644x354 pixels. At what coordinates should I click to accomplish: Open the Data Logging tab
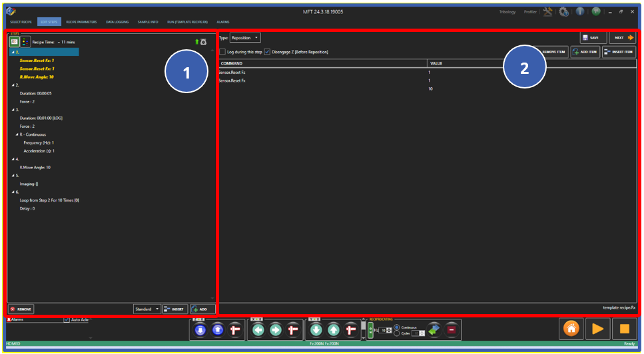(x=117, y=22)
